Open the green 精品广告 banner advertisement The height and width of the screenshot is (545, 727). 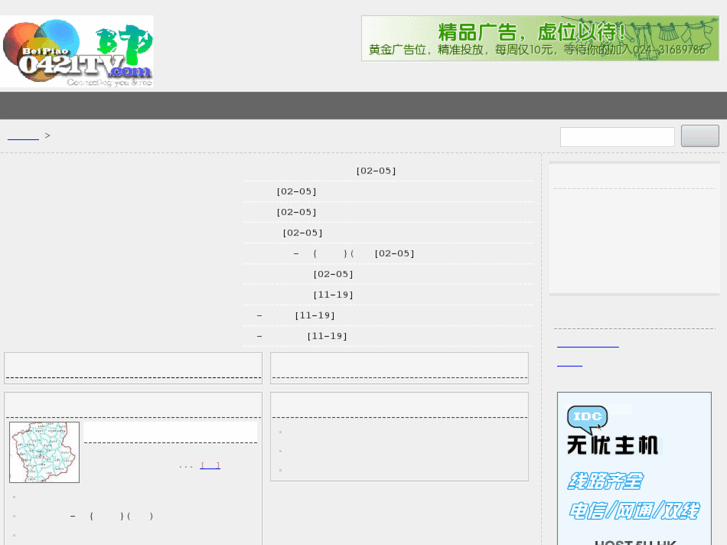click(x=540, y=38)
